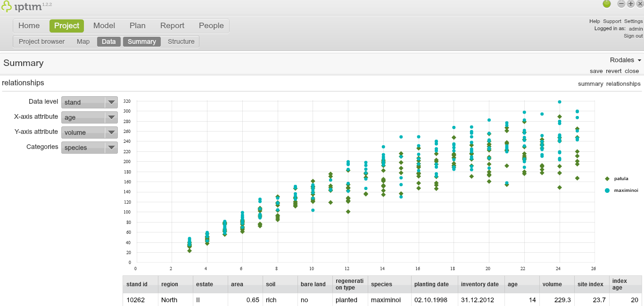This screenshot has height=306, width=644.
Task: Expand the X-axis attribute dropdown
Action: tap(90, 117)
